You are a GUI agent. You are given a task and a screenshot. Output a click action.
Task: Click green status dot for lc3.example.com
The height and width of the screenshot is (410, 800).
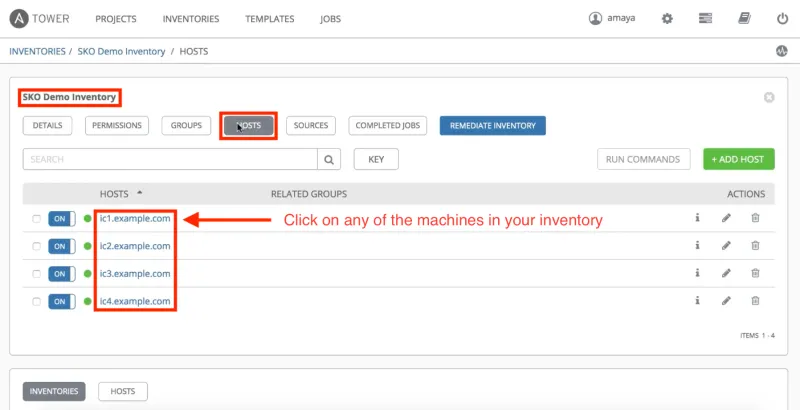click(x=88, y=274)
